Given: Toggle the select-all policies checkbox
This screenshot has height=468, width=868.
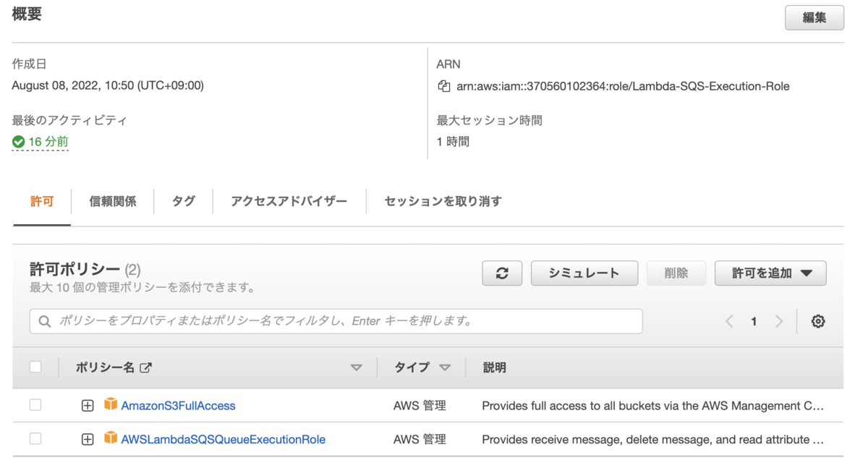Looking at the screenshot, I should tap(35, 367).
